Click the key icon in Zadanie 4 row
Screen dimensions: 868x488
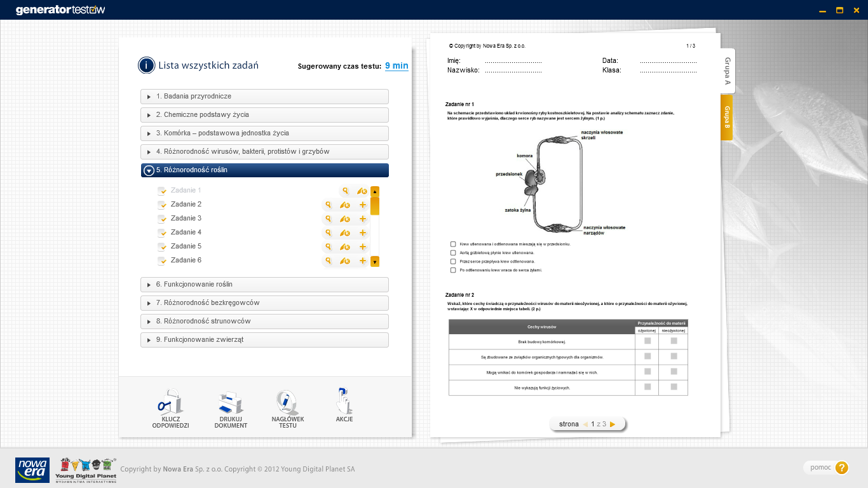[345, 233]
